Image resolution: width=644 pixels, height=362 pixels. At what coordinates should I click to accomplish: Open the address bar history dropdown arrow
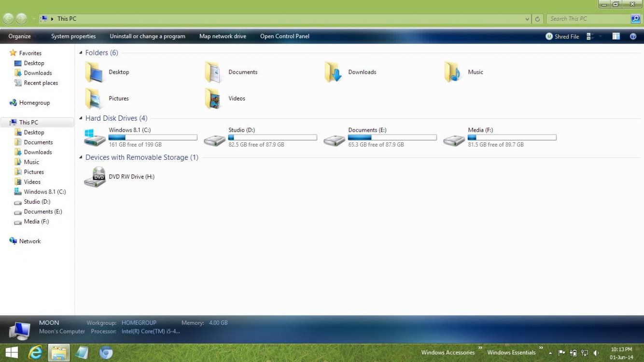tap(527, 19)
